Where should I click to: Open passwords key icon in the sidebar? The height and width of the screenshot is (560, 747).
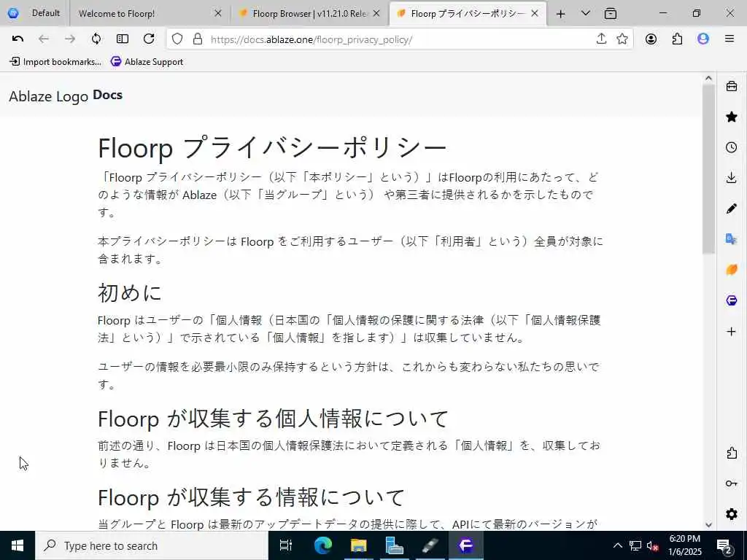[731, 483]
